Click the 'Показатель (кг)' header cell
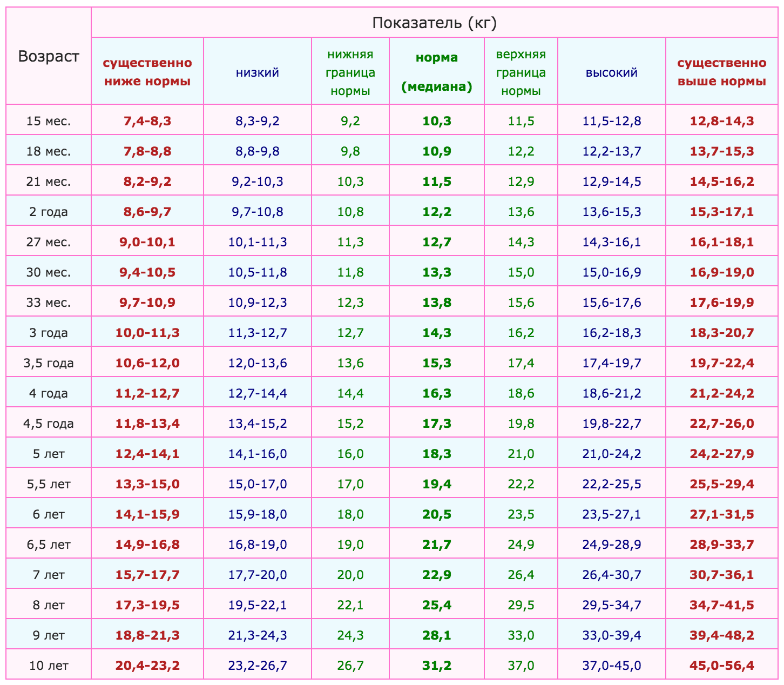The image size is (784, 685). [435, 23]
